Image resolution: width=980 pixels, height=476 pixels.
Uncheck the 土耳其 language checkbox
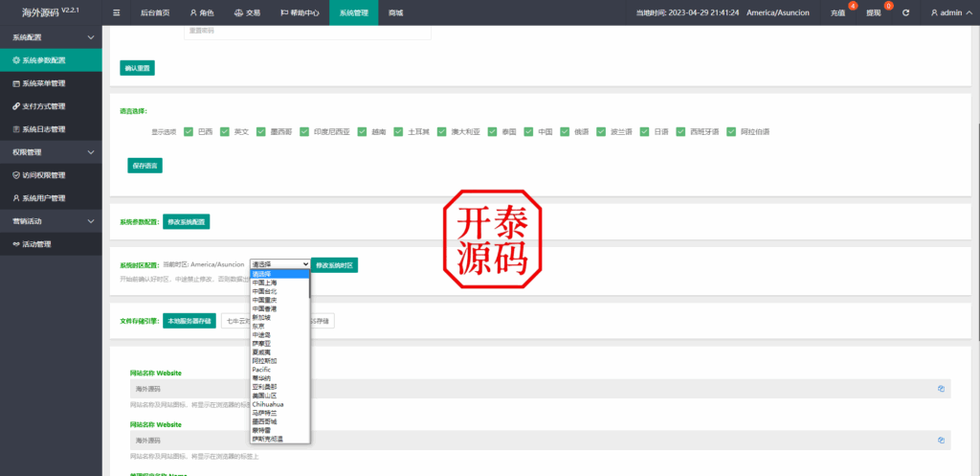pyautogui.click(x=398, y=132)
